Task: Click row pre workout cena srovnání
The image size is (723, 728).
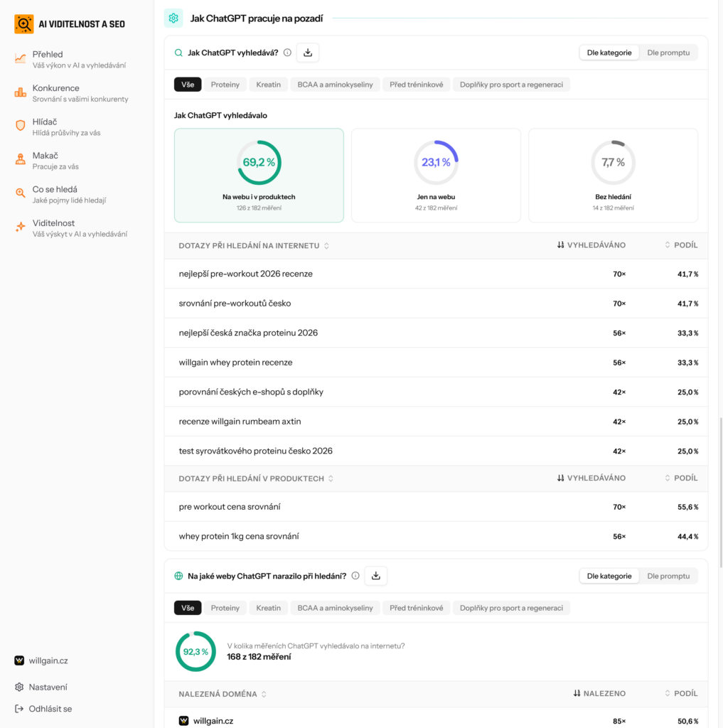Action: click(436, 506)
